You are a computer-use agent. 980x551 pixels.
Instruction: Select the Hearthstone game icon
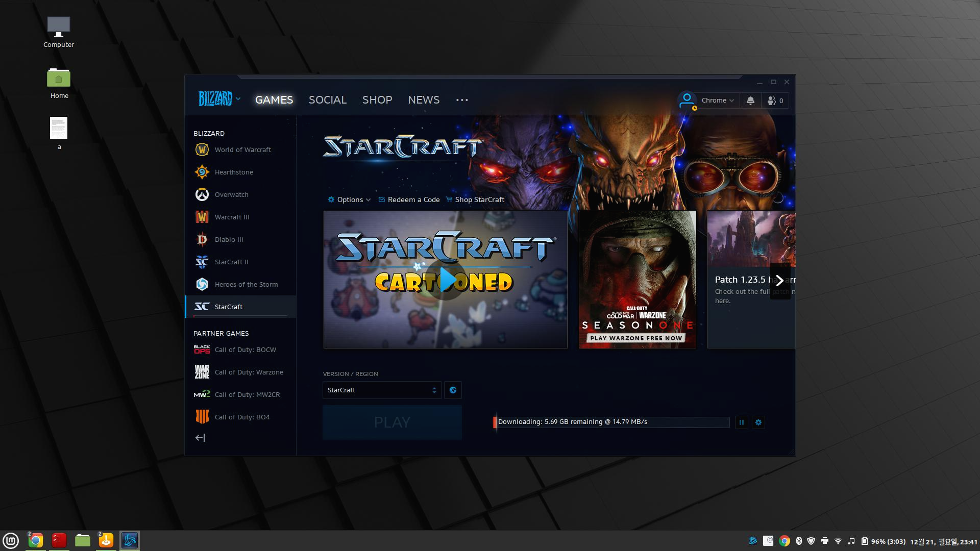202,172
